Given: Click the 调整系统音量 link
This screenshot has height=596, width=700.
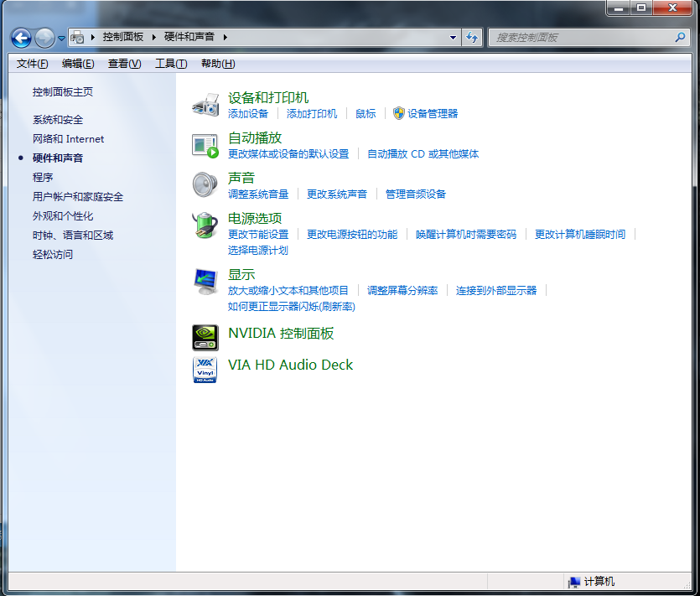Looking at the screenshot, I should (258, 194).
